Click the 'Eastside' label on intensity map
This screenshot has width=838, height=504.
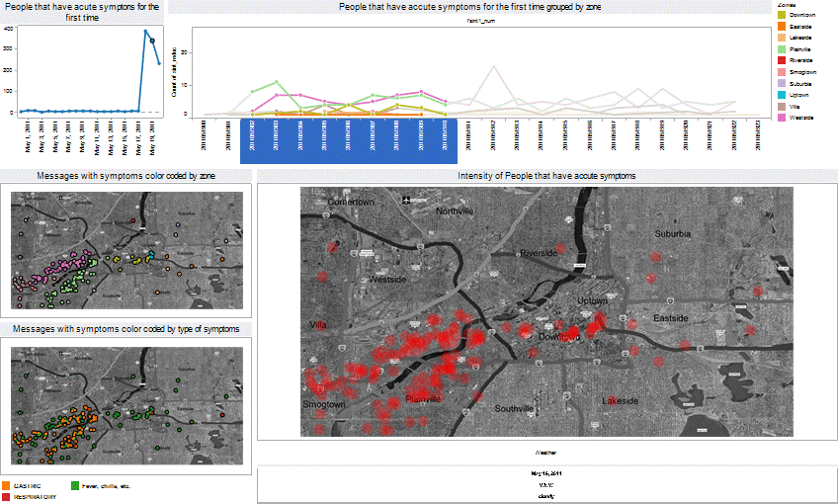point(671,318)
